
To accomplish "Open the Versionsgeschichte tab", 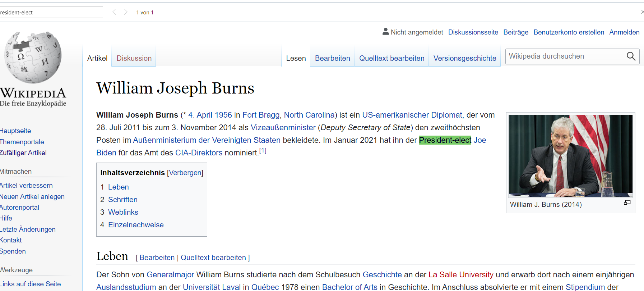I will [464, 58].
